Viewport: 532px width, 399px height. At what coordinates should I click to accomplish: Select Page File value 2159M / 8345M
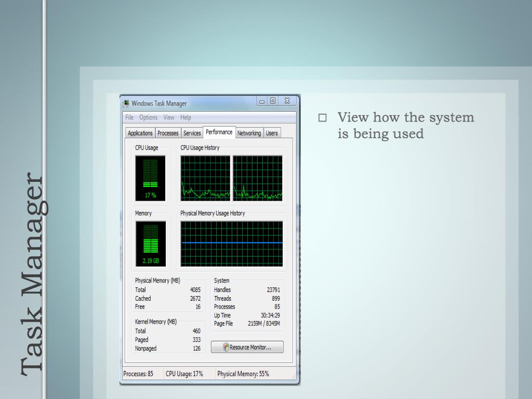264,324
